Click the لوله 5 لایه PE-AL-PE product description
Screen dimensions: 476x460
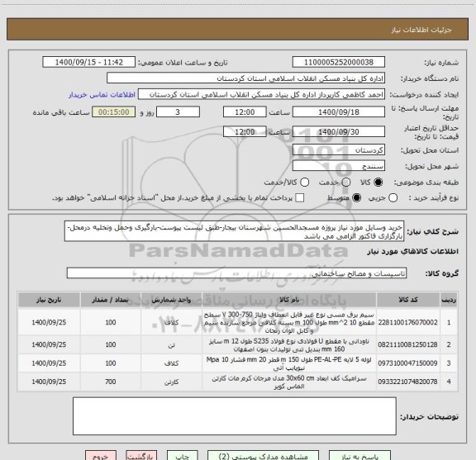click(289, 363)
